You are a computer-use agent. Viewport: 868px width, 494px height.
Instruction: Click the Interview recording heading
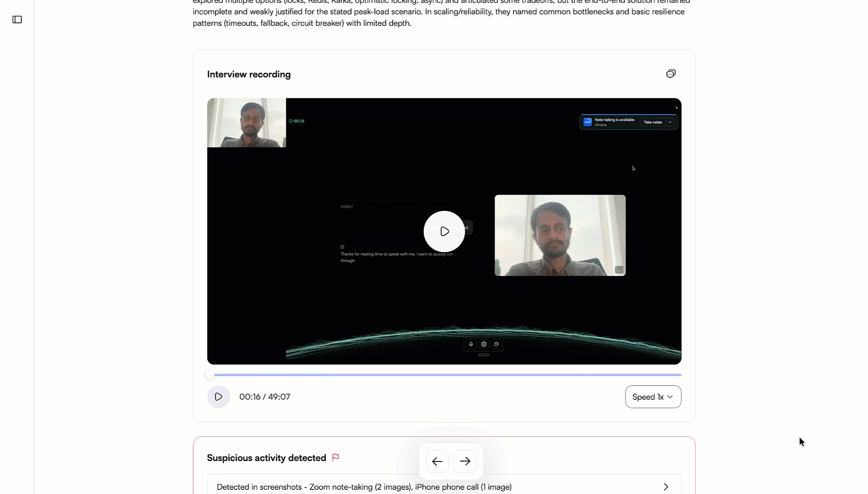pos(249,75)
